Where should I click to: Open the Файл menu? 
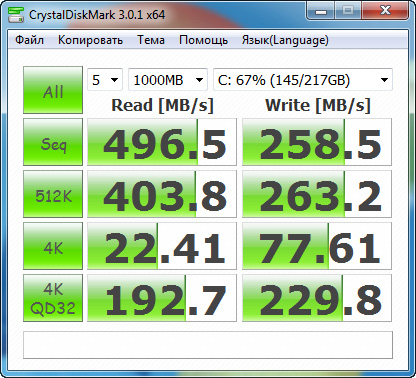(x=29, y=40)
